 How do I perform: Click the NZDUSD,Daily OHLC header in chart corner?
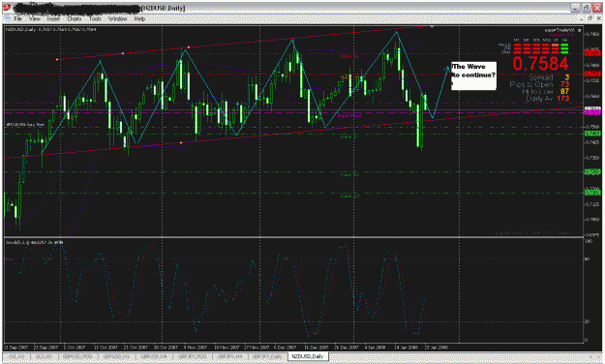click(51, 29)
